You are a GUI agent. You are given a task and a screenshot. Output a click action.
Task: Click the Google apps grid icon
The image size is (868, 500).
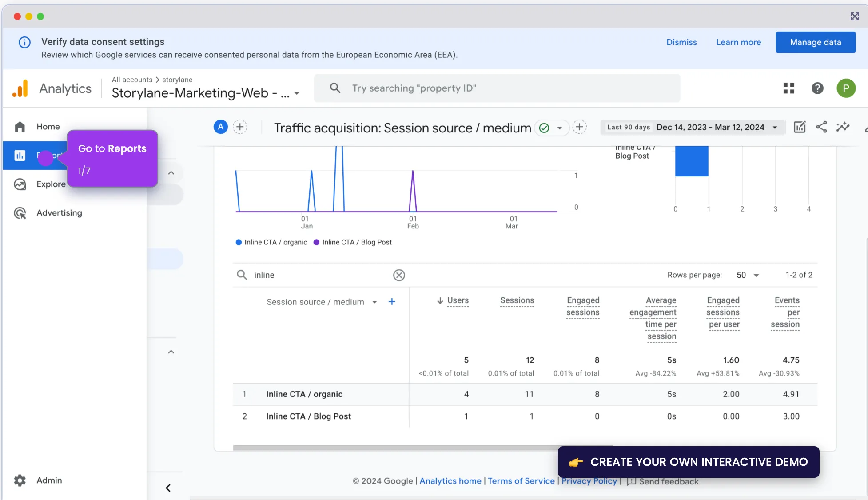[x=788, y=88]
